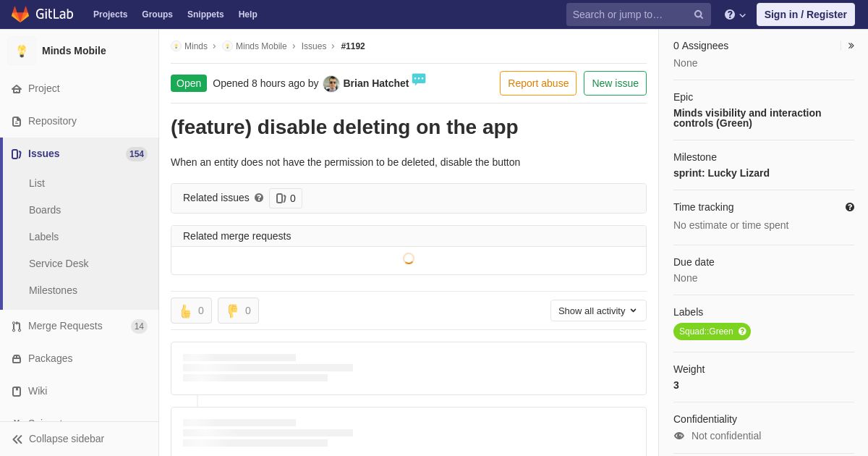Click the Merge Requests icon
Viewport: 868px width, 456px height.
(x=17, y=326)
